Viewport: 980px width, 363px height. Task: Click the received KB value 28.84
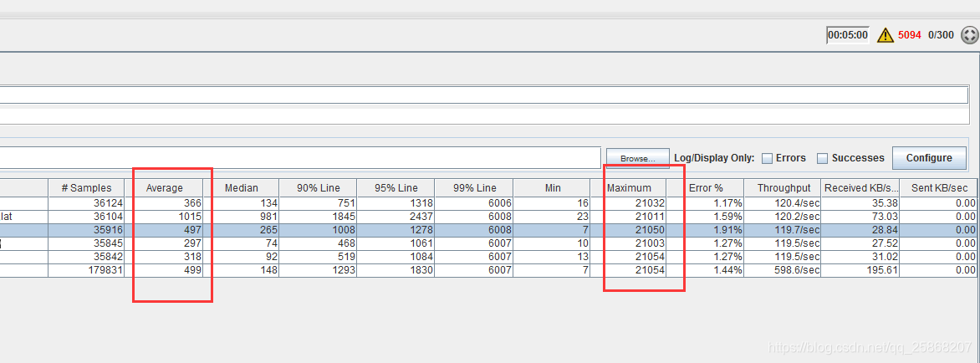click(x=860, y=230)
